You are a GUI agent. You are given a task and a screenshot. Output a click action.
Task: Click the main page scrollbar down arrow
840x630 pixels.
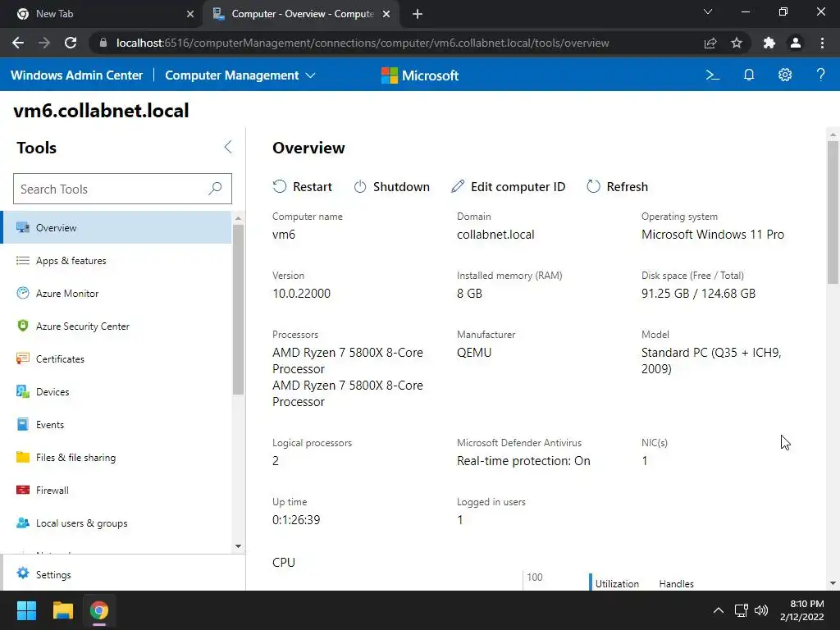(x=833, y=583)
